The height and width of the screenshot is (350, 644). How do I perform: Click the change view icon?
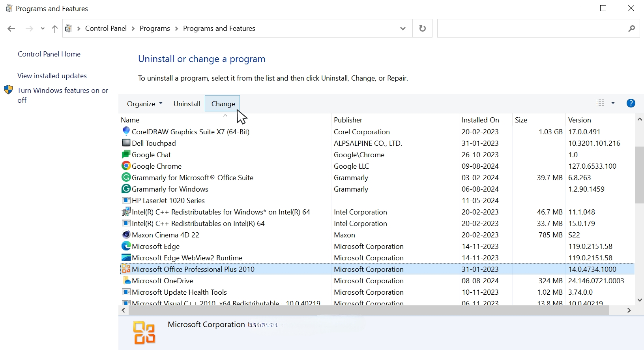[x=600, y=103]
